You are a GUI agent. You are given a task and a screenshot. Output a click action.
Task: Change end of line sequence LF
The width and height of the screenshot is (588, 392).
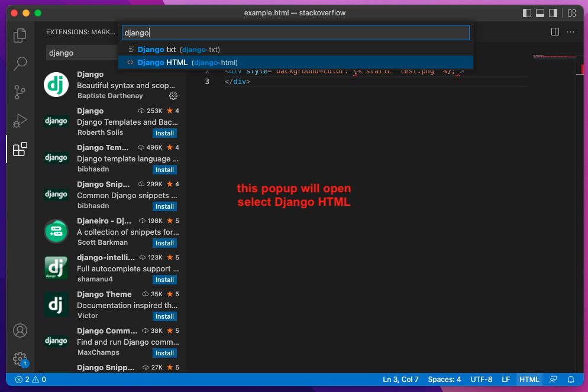[506, 380]
